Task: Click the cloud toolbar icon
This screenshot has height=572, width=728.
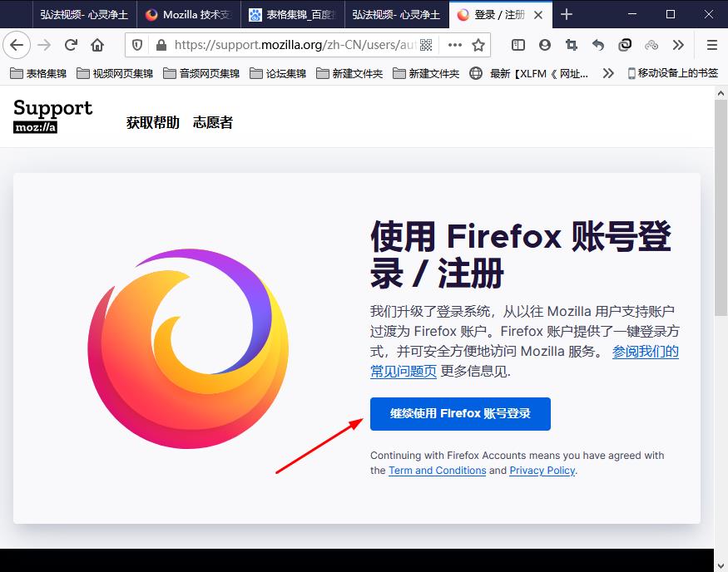Action: point(651,45)
